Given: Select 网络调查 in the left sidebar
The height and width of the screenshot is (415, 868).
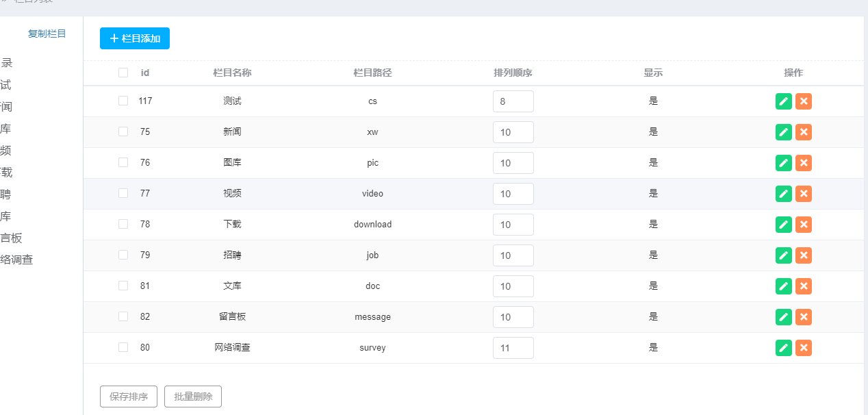Looking at the screenshot, I should coord(16,260).
